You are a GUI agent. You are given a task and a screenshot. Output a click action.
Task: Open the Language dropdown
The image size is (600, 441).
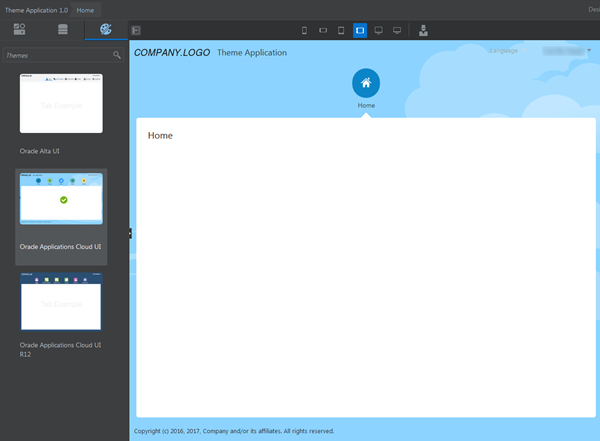[508, 51]
